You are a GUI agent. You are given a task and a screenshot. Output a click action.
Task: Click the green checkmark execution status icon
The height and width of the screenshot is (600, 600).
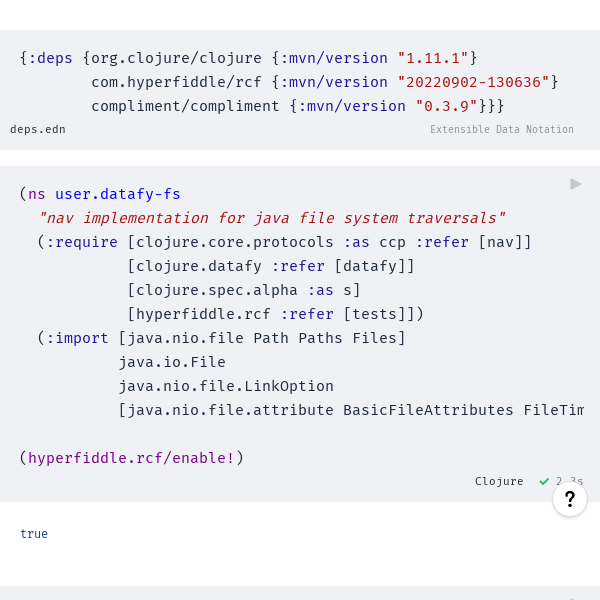coord(544,481)
